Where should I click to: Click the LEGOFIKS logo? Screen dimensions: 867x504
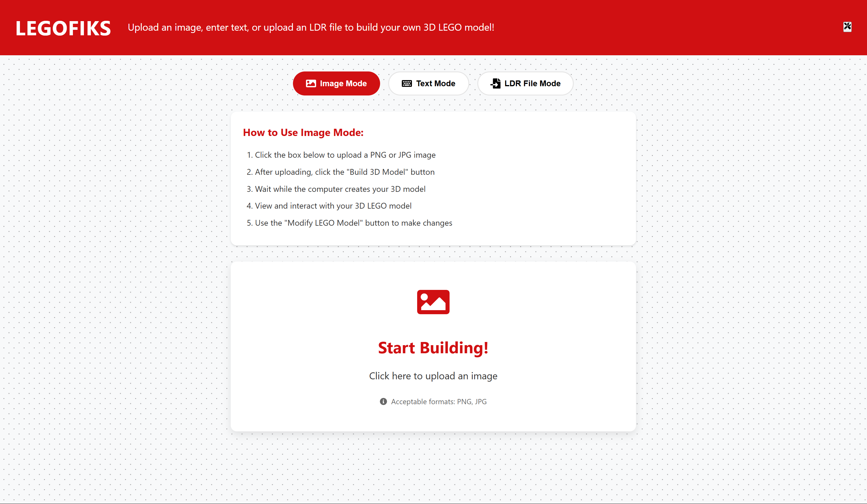[63, 28]
